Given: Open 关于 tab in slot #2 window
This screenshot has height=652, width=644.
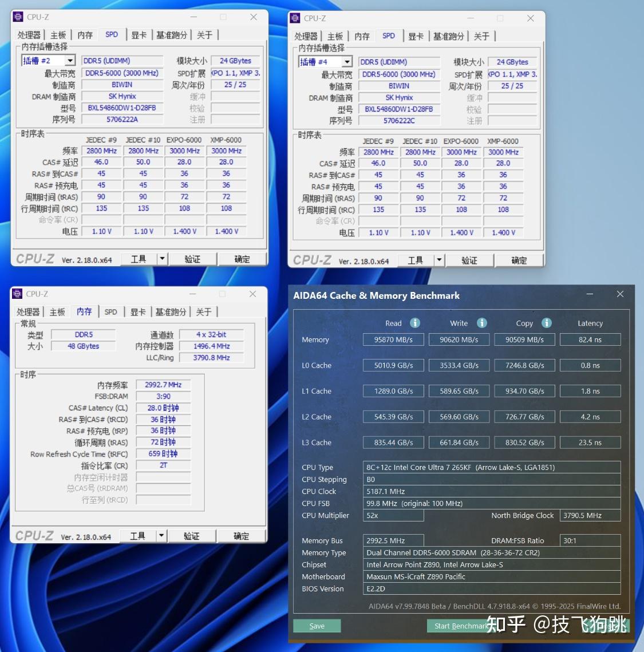Looking at the screenshot, I should (x=204, y=35).
